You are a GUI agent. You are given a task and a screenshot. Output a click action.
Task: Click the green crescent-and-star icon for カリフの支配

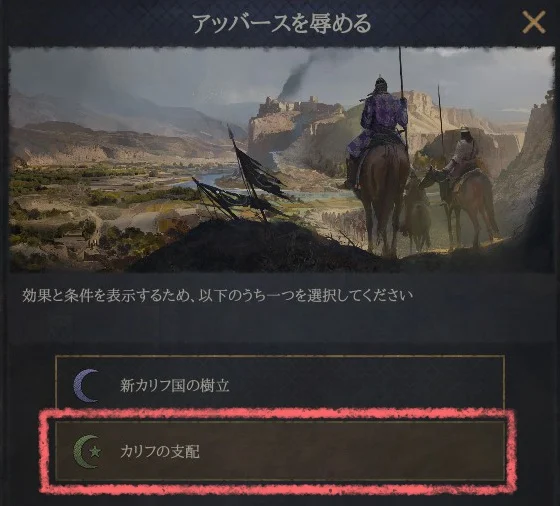click(88, 452)
